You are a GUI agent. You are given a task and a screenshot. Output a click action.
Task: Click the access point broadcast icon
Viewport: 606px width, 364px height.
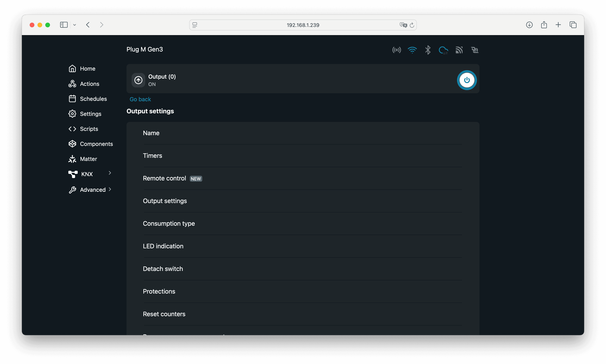click(x=396, y=50)
